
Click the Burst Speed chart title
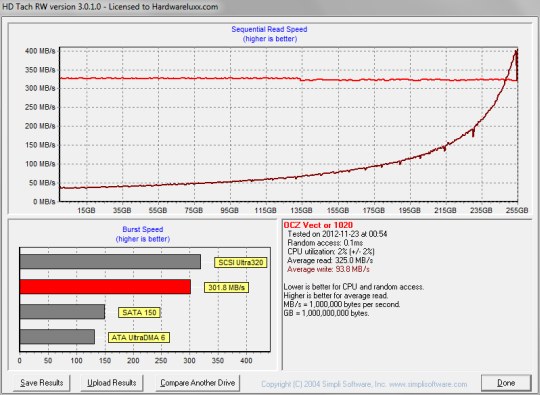click(143, 229)
